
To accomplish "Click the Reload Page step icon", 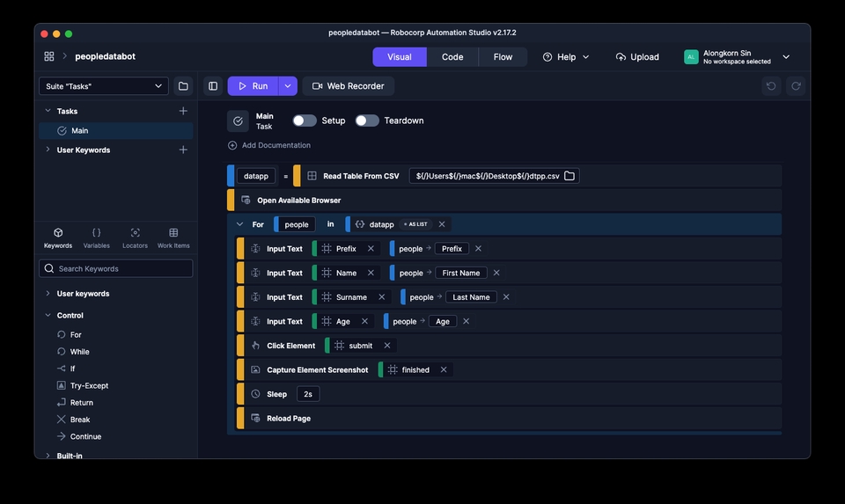I will point(255,419).
